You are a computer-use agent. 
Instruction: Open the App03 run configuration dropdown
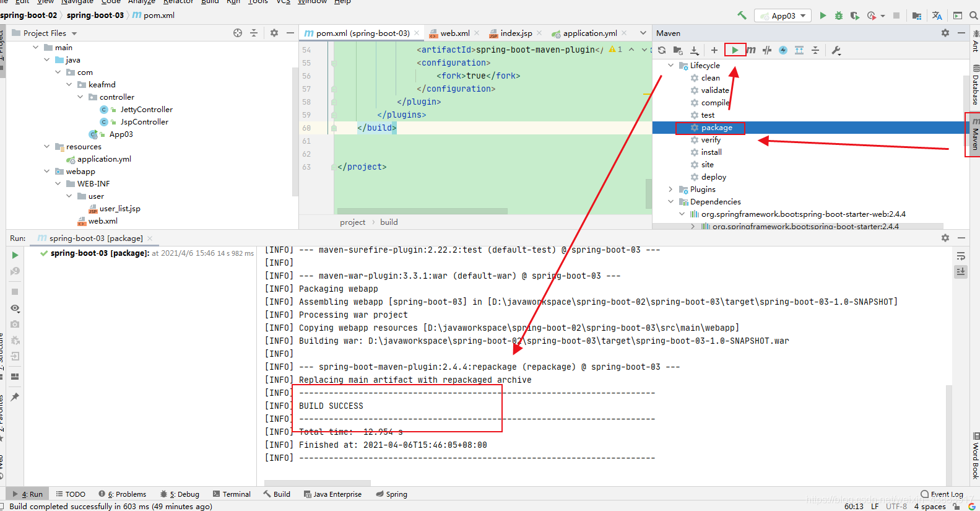[x=783, y=15]
